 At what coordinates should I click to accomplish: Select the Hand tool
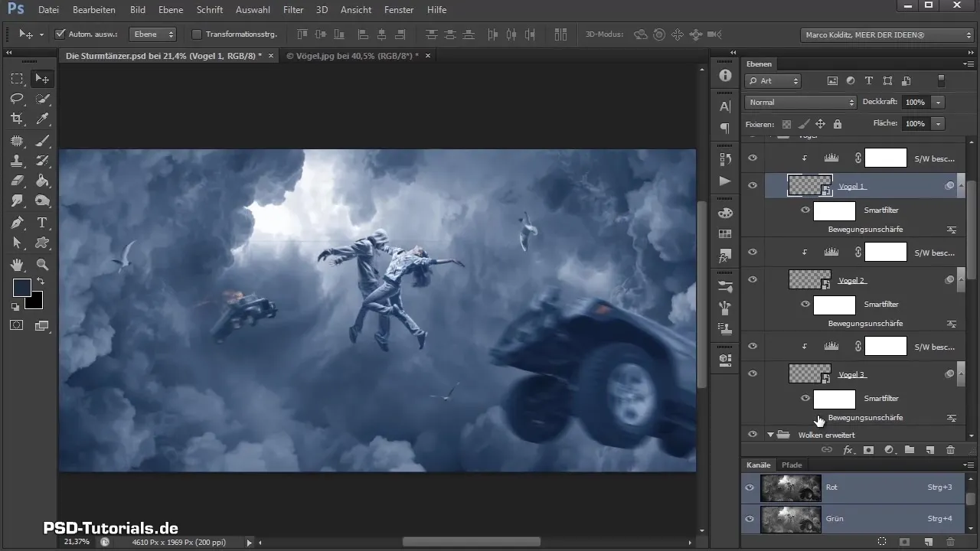17,265
